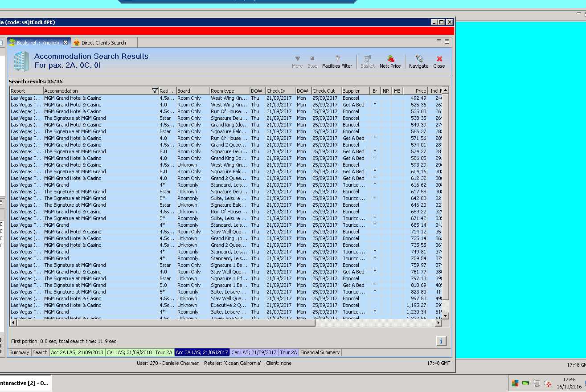This screenshot has width=586, height=392.
Task: Close the Book. ref. <none> tab
Action: click(x=66, y=43)
